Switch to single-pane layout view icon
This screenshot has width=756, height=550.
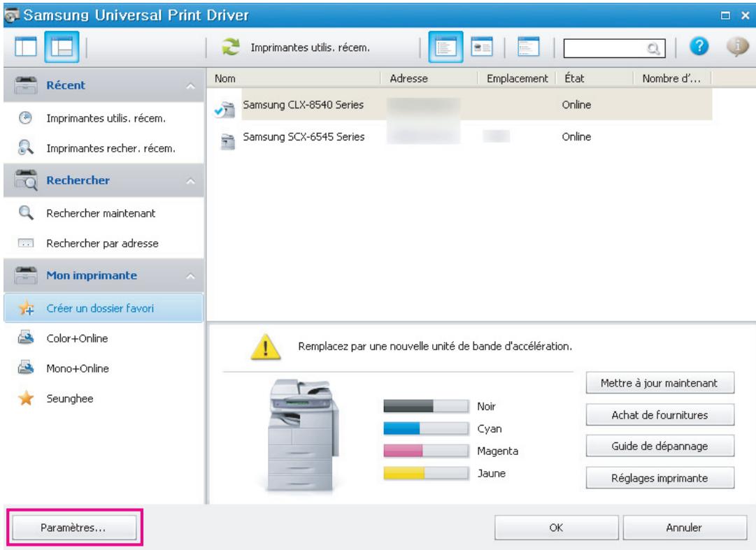pos(26,47)
